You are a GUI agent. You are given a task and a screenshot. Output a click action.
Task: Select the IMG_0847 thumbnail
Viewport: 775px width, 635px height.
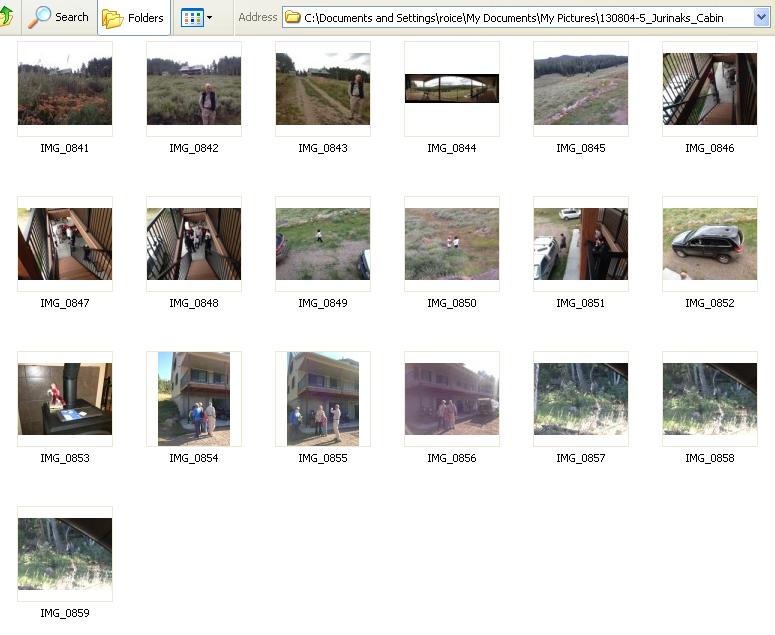(x=65, y=244)
